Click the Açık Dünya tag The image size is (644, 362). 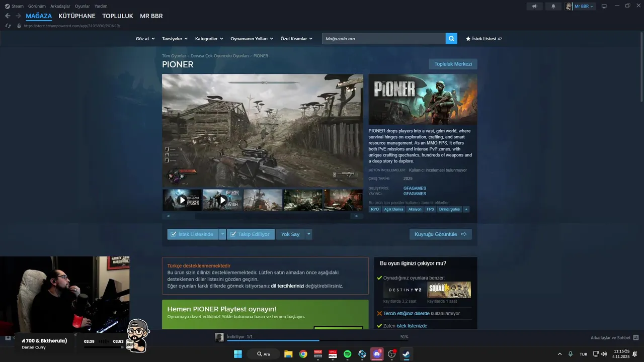(394, 209)
